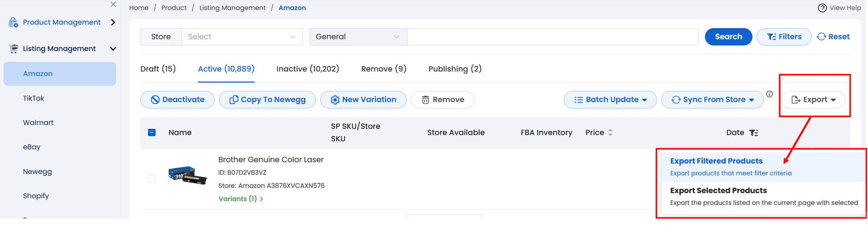Viewport: 868px width, 225px height.
Task: Go to Product breadcrumb
Action: pos(174,8)
